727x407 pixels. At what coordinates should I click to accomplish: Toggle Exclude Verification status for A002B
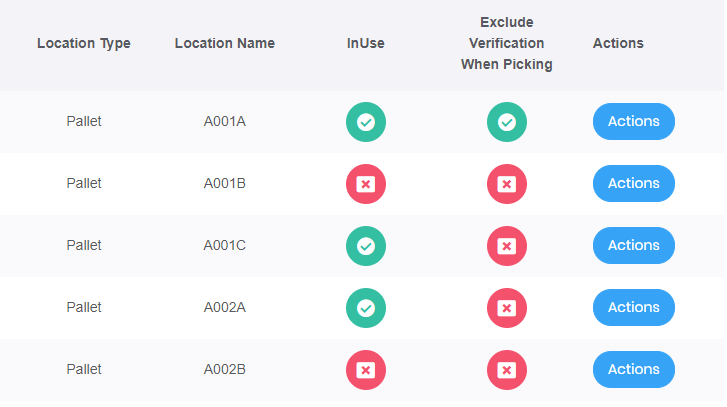point(507,370)
